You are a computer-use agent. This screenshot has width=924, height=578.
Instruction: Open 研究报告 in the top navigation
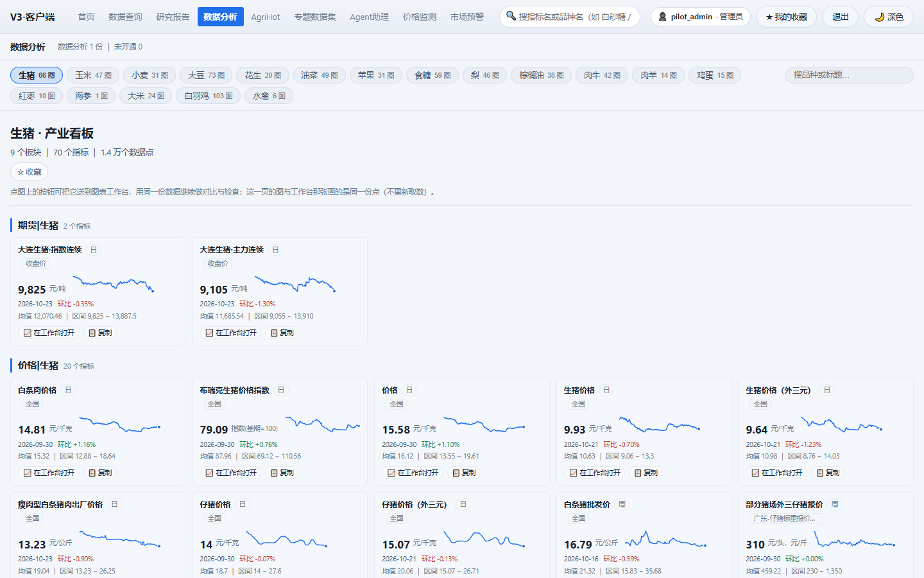(x=173, y=17)
